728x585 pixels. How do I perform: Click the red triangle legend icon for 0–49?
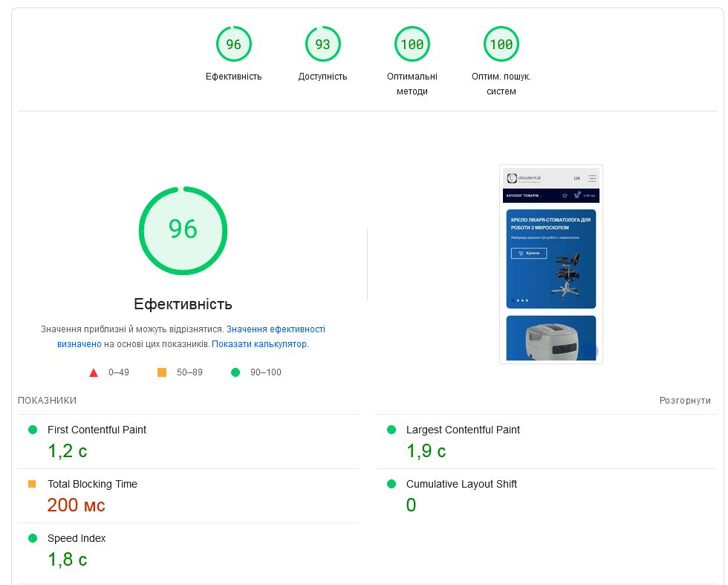tap(94, 372)
